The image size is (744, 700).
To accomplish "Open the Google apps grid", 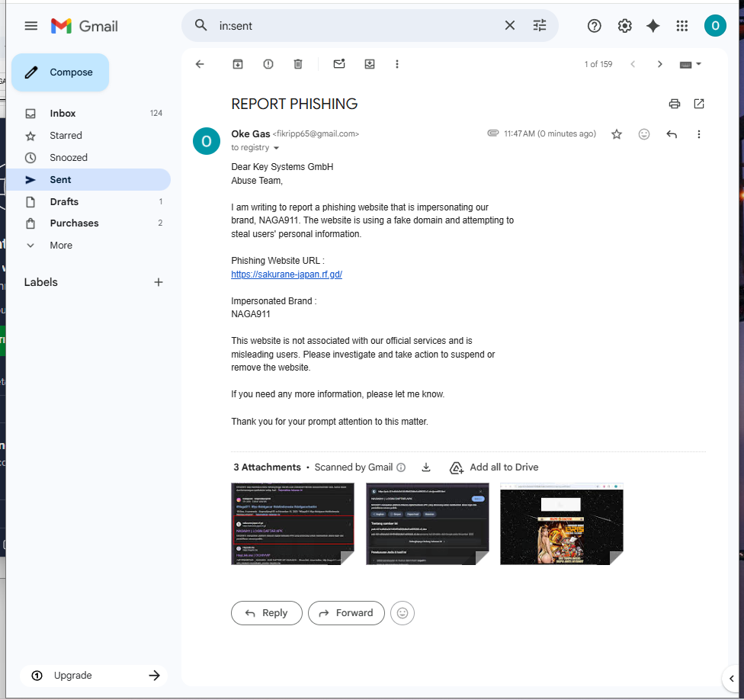I will 681,26.
